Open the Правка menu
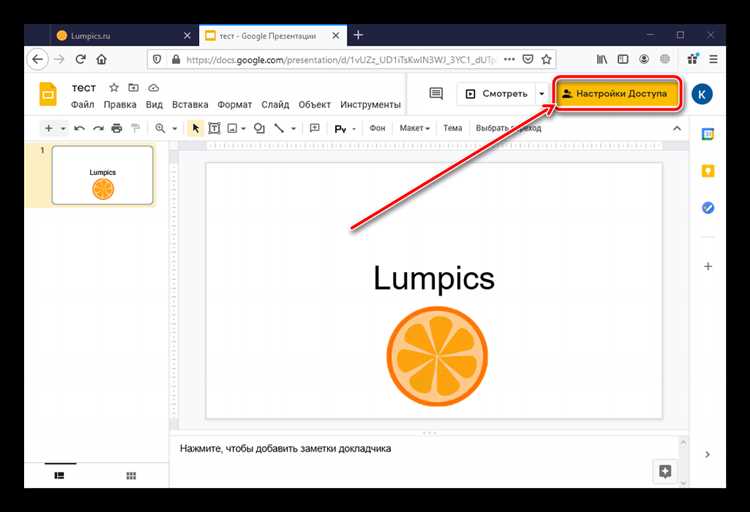 pos(120,104)
